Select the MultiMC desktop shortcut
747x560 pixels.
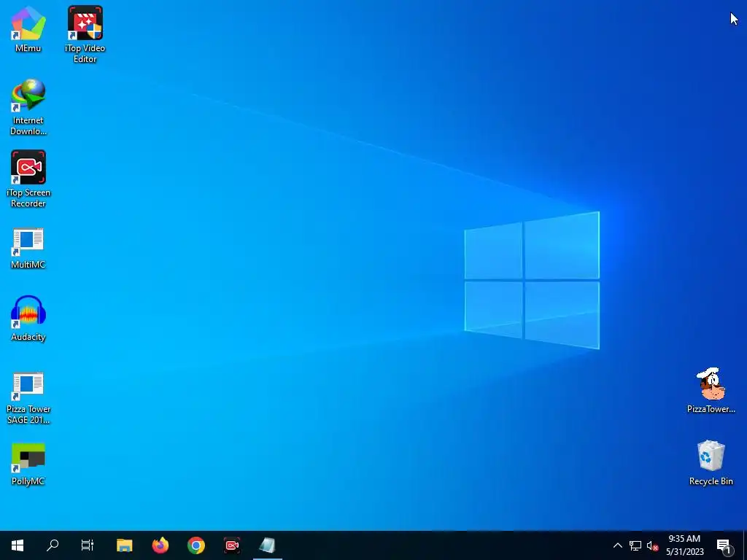pyautogui.click(x=28, y=249)
